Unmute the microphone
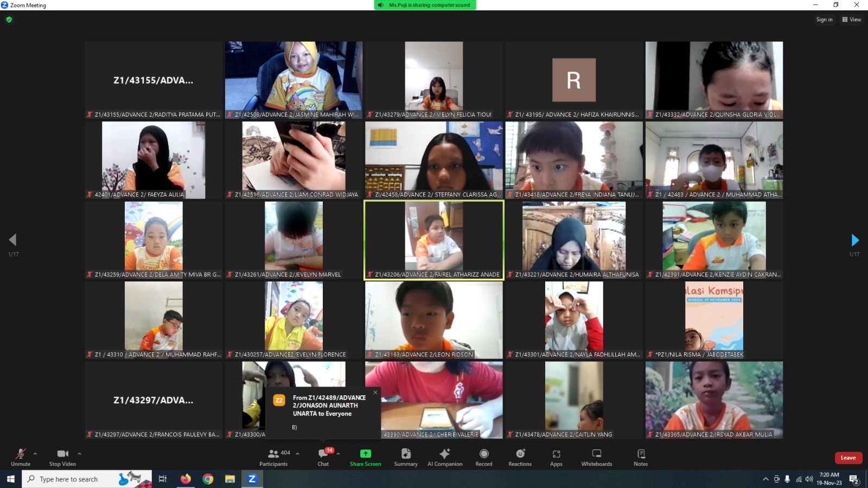Viewport: 868px width, 488px height. click(x=21, y=454)
